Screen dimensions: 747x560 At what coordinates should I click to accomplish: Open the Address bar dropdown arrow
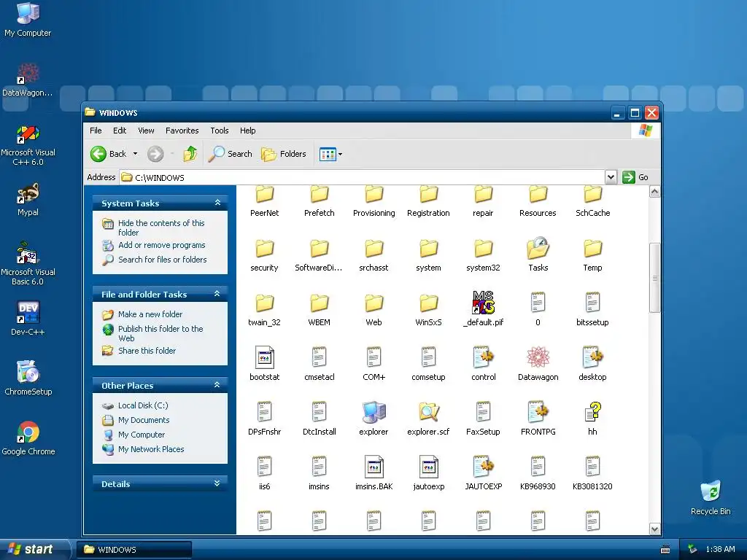pos(611,178)
